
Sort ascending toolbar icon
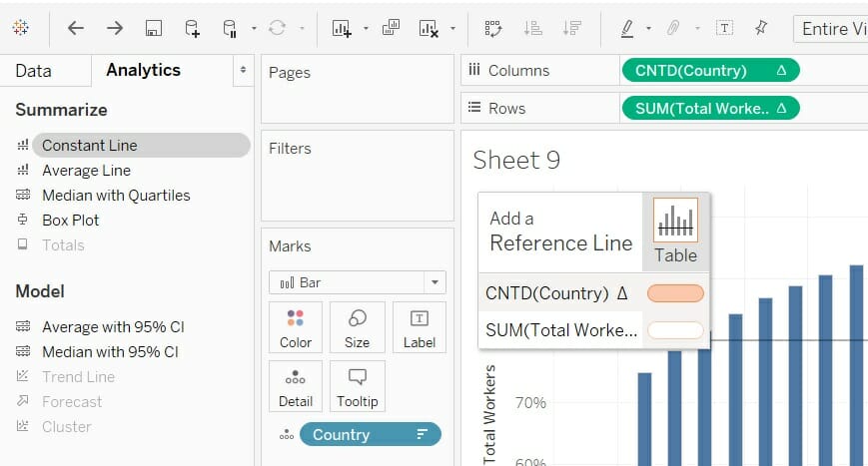(532, 28)
